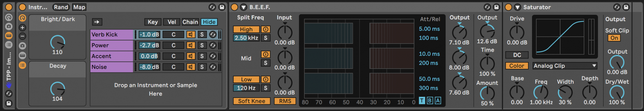
Task: Solo the Power chain
Action: 202,45
